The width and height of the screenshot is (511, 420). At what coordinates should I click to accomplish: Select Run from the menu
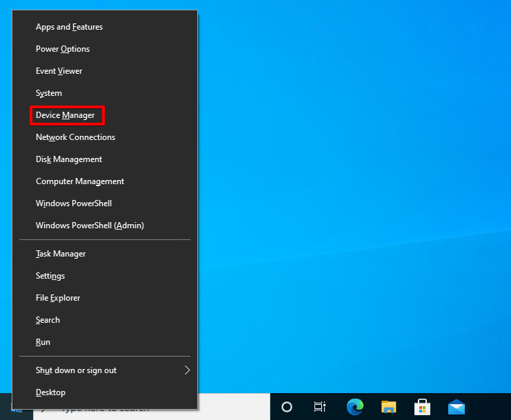pyautogui.click(x=43, y=342)
